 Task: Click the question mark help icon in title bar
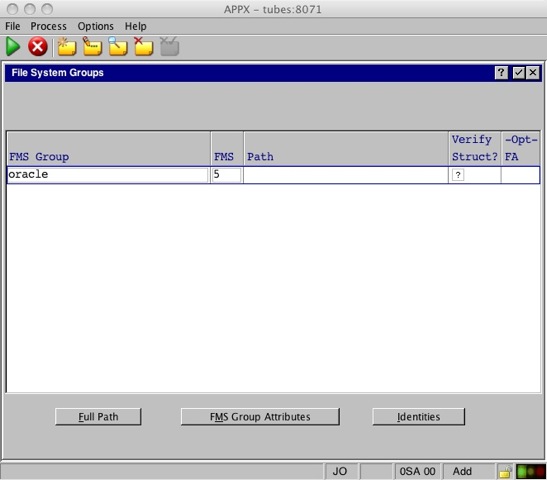[x=501, y=73]
